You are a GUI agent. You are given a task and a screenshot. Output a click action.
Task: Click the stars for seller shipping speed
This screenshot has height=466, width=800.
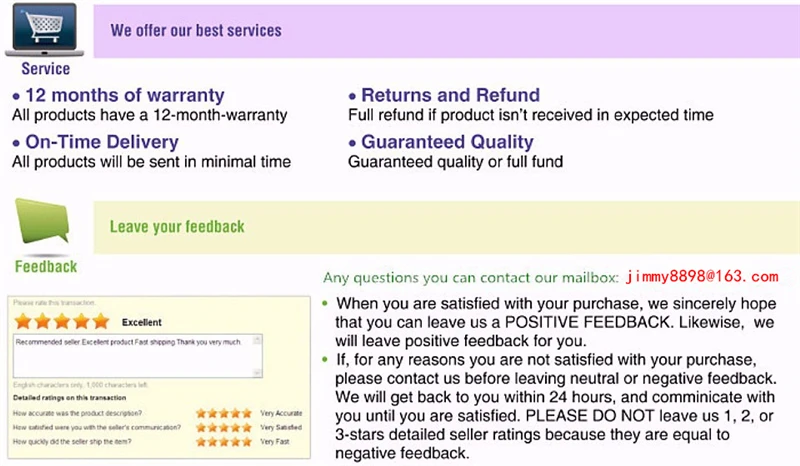click(224, 442)
